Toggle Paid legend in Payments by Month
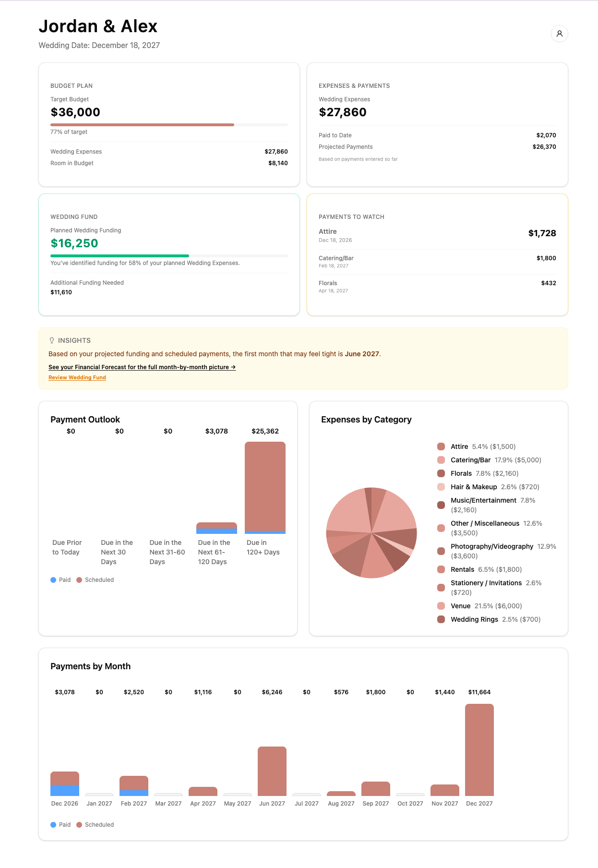Screen dimensions: 598x868 60,825
